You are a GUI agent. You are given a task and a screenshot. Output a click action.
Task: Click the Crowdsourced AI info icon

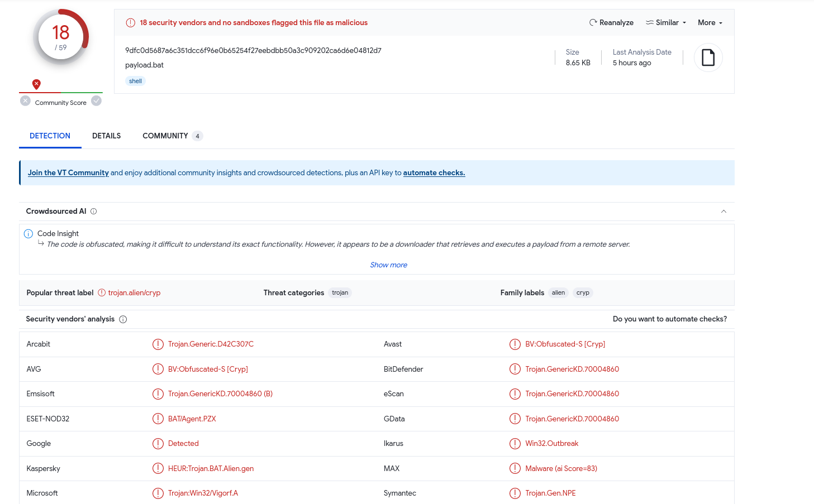[94, 211]
